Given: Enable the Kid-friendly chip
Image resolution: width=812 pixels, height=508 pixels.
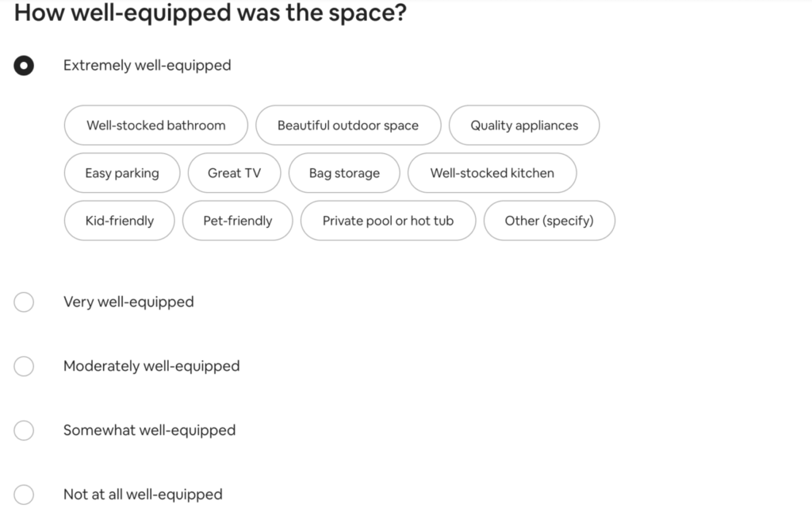Looking at the screenshot, I should 119,221.
